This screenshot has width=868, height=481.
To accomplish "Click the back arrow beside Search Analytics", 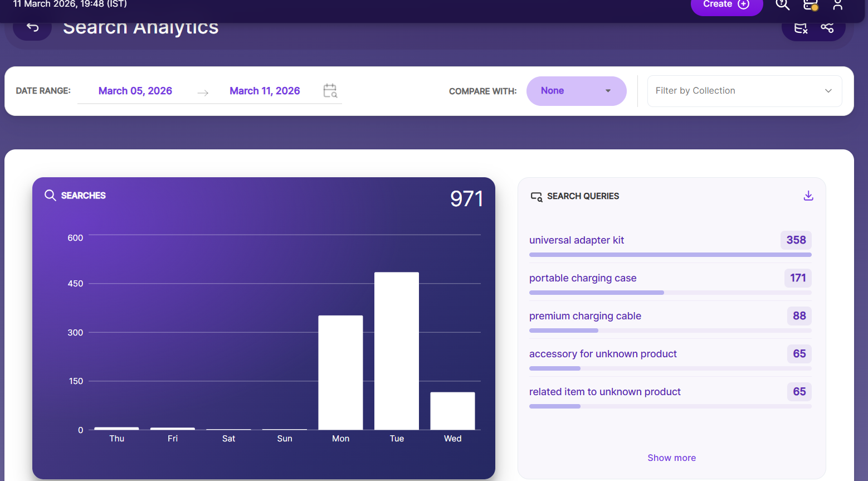I will (32, 27).
